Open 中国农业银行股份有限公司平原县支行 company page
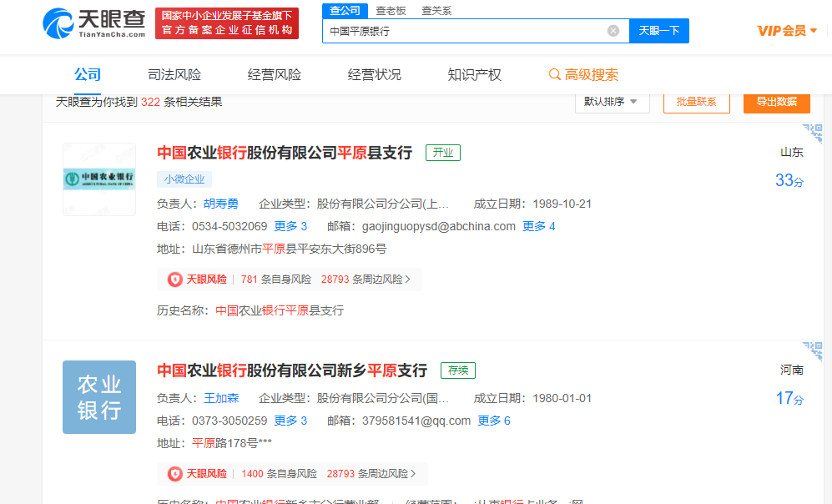 pyautogui.click(x=285, y=153)
